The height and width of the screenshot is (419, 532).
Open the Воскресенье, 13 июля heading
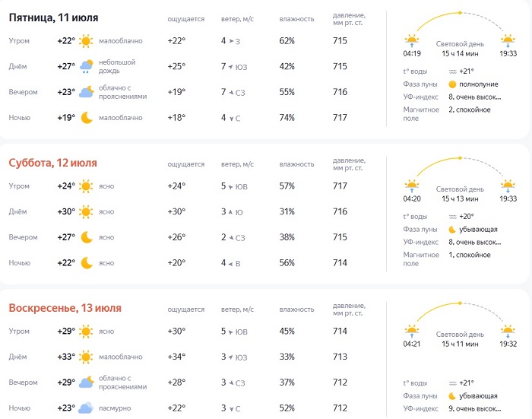click(x=65, y=308)
